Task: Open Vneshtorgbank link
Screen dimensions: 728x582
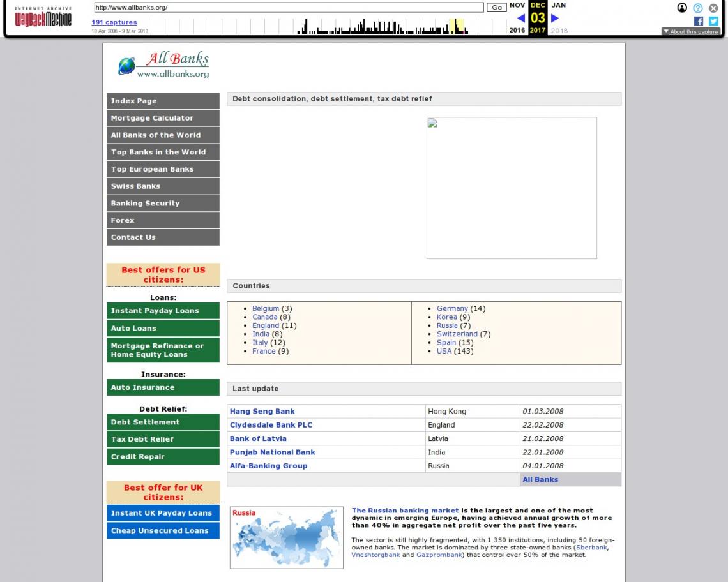Action: click(375, 555)
